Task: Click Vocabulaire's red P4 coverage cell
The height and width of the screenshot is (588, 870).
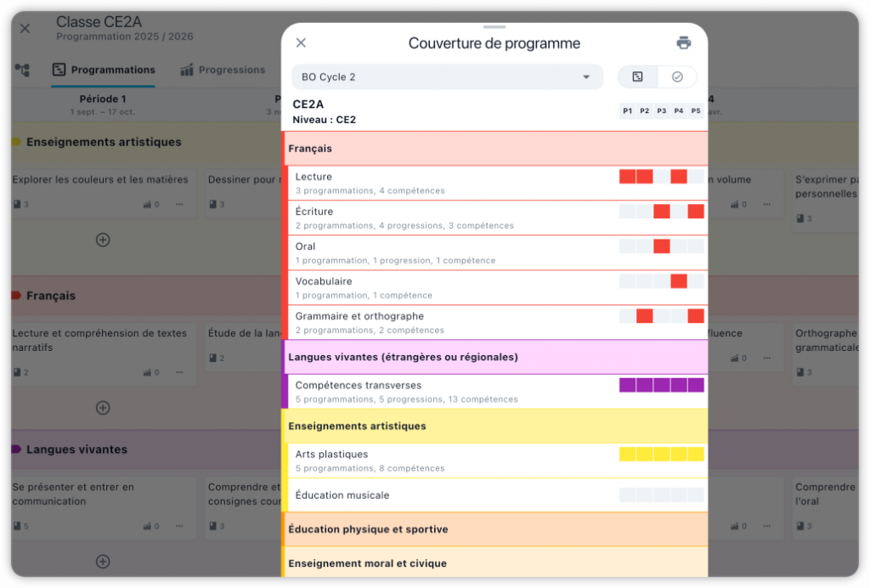Action: tap(679, 281)
